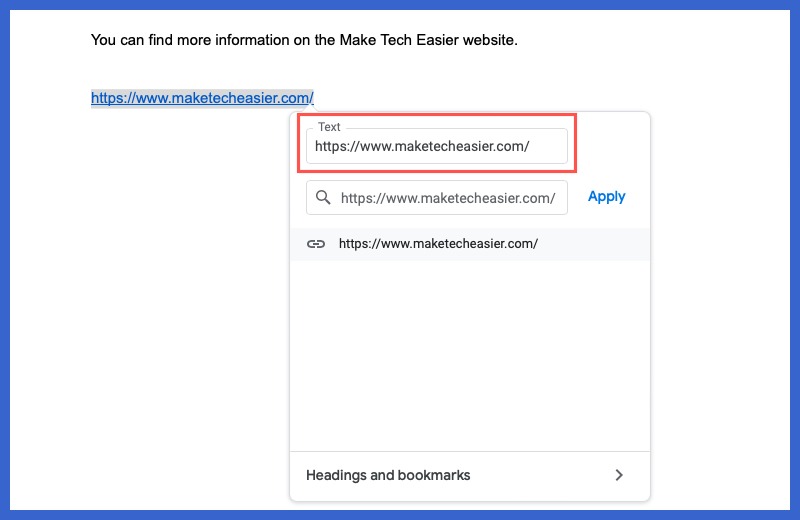The height and width of the screenshot is (520, 800).
Task: Click the link URL search field
Action: (x=437, y=197)
